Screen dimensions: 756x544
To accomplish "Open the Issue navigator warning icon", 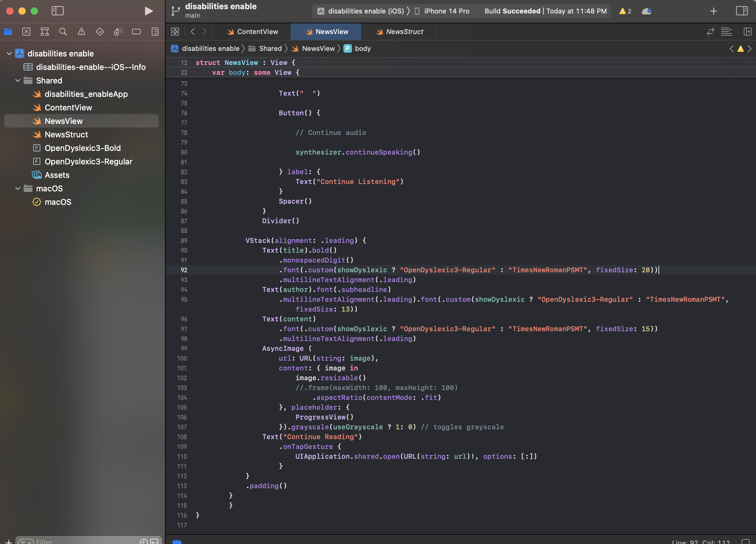I will (81, 32).
